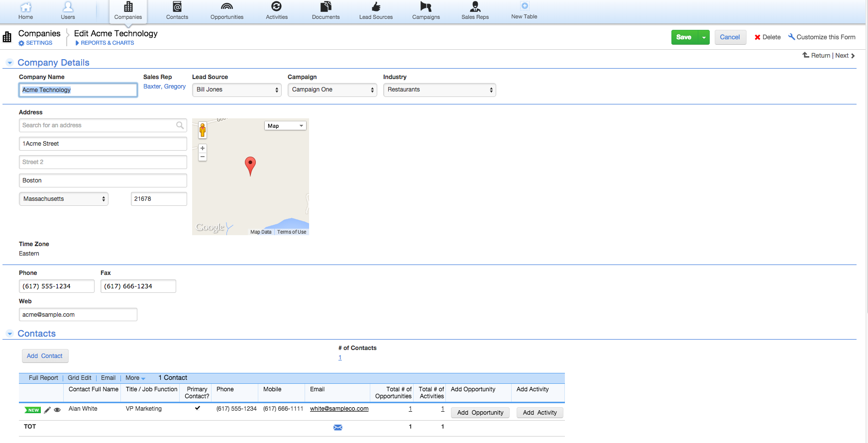Click the envelope email icon in TOT row
The width and height of the screenshot is (868, 443).
338,428
